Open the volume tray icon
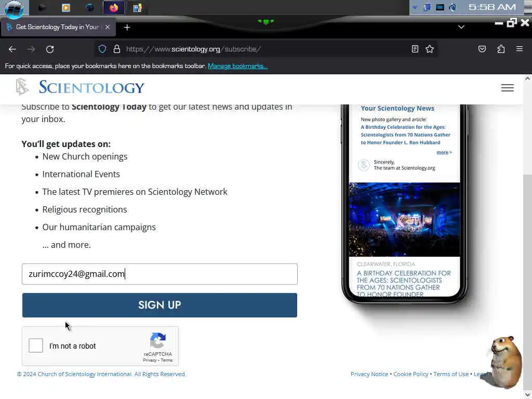Viewport: 532px width, 399px height. (453, 7)
